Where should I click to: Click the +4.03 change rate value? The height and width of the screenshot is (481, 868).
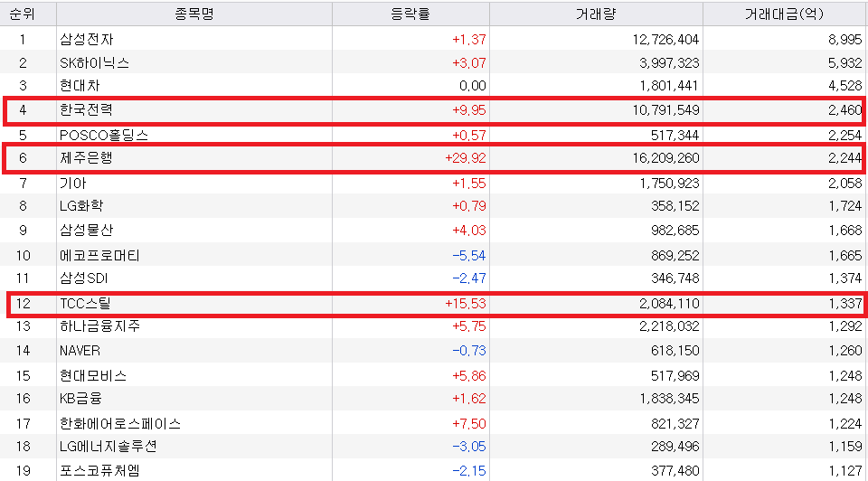pos(469,231)
